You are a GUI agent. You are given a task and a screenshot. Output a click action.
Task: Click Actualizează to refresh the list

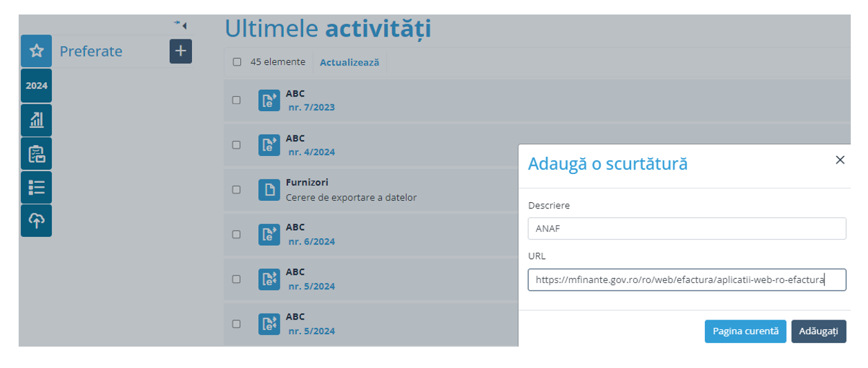pos(349,62)
